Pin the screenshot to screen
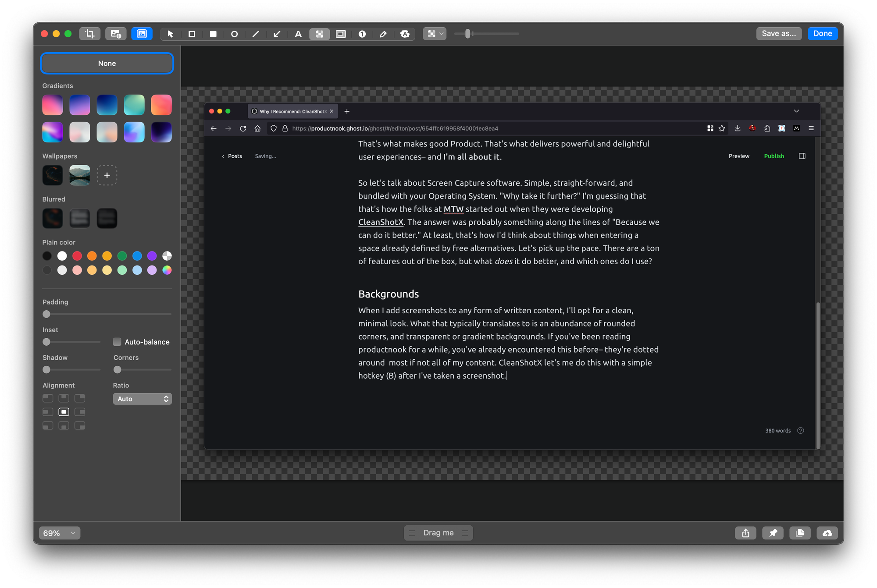877x588 pixels. pos(773,533)
